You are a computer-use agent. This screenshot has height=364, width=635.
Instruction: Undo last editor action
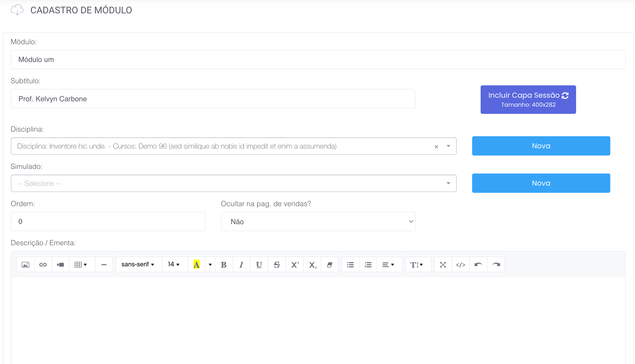[x=478, y=265]
